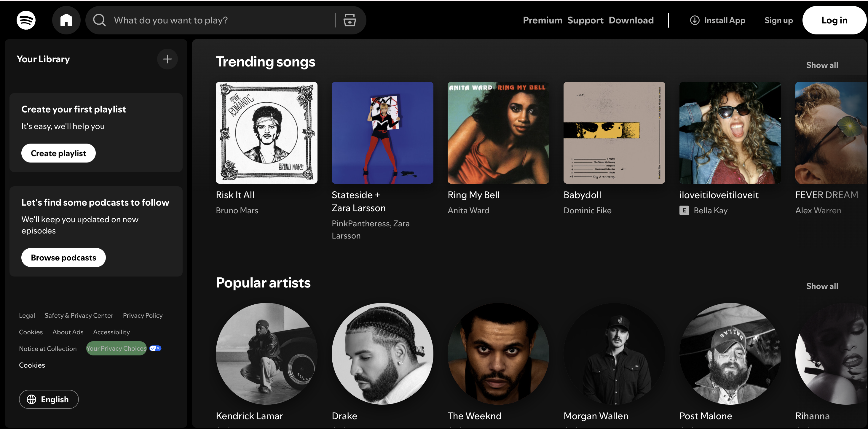Click the globe icon next to English
Screen dimensions: 868x429
click(32, 399)
